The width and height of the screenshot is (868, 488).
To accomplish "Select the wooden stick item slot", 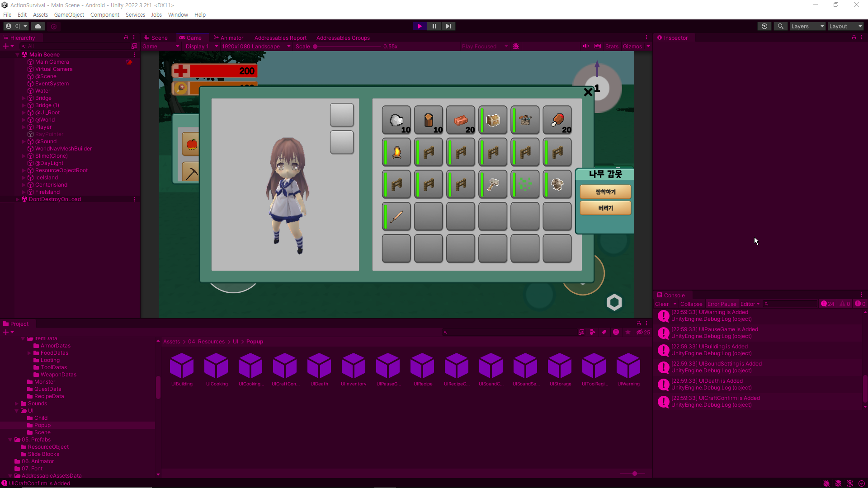I will (x=396, y=216).
